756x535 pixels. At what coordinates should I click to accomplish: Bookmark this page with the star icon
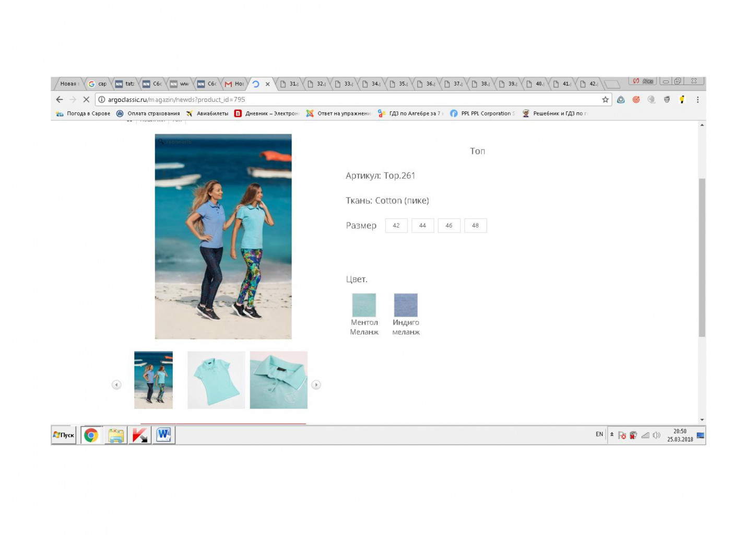pyautogui.click(x=605, y=99)
